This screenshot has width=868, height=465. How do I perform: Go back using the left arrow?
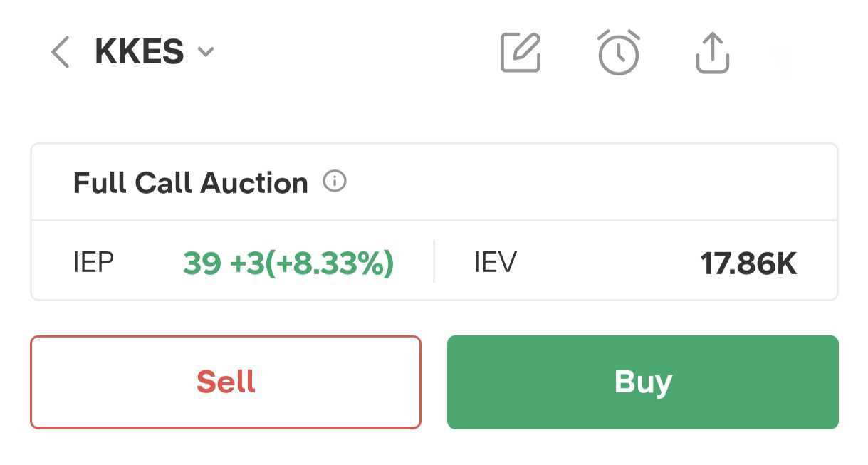click(61, 53)
